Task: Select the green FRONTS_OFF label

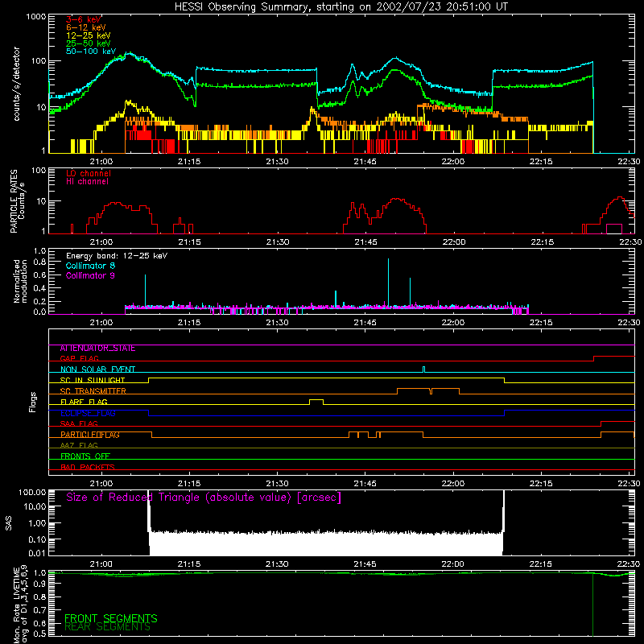Action: click(85, 456)
